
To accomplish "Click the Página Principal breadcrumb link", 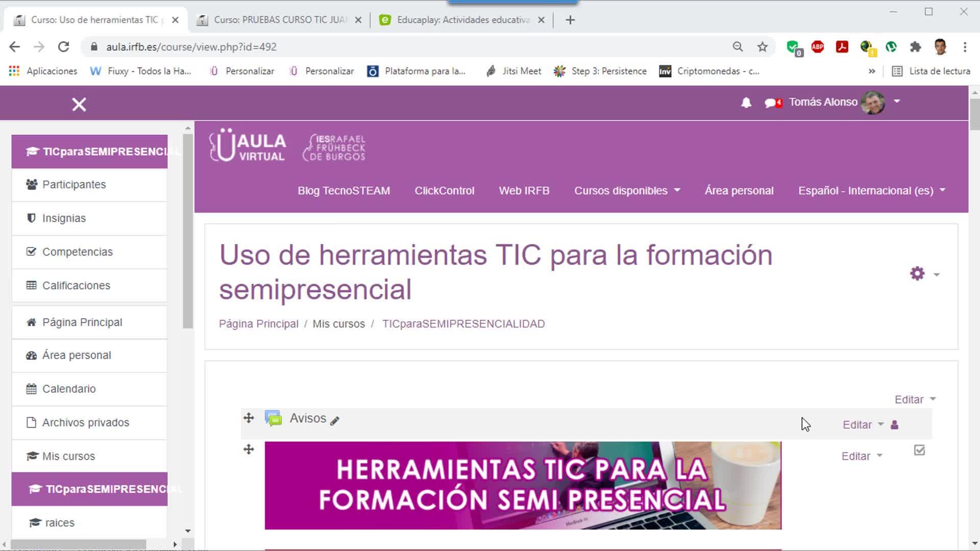I will [x=258, y=324].
